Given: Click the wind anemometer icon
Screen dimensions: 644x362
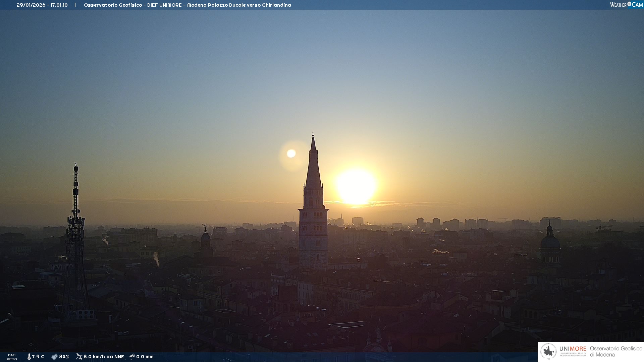Looking at the screenshot, I should coord(79,357).
